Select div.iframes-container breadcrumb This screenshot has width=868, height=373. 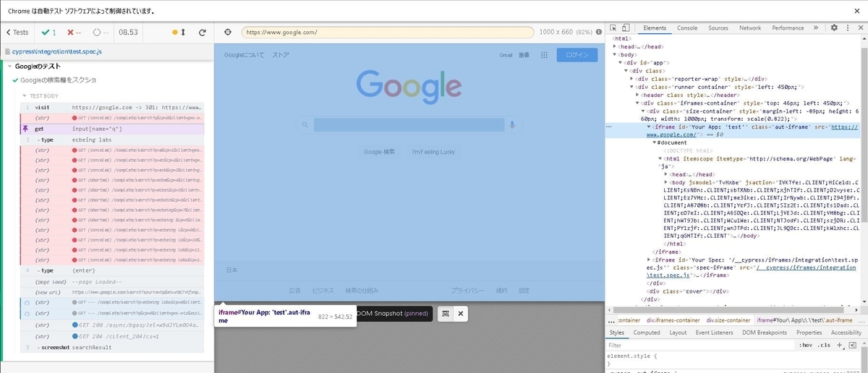[673, 320]
